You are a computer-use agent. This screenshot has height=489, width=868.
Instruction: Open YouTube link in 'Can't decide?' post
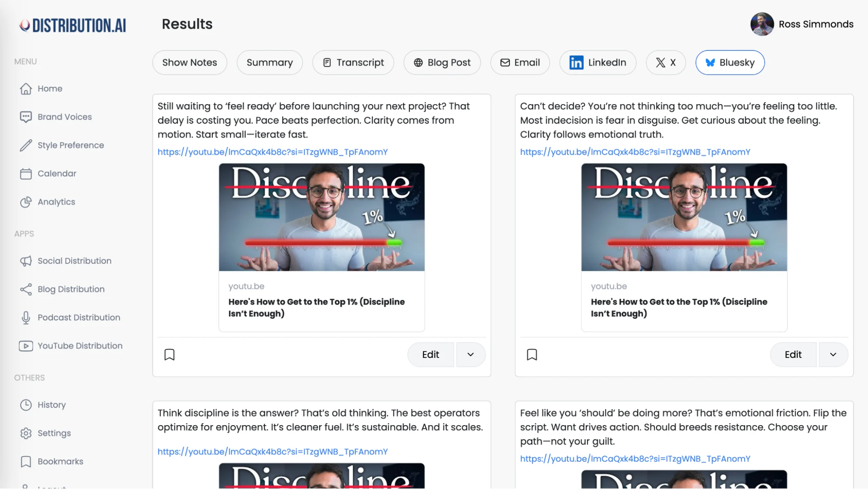635,152
